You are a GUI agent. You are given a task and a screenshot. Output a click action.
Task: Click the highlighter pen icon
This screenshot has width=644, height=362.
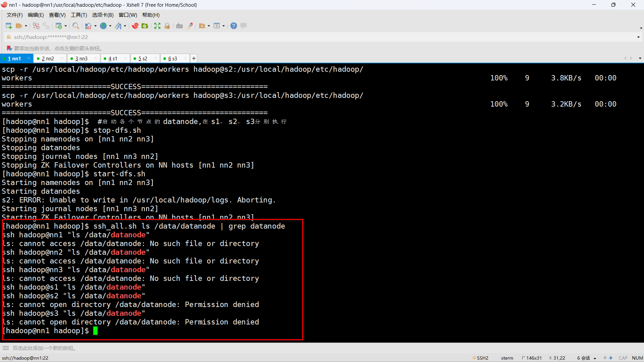point(190,26)
